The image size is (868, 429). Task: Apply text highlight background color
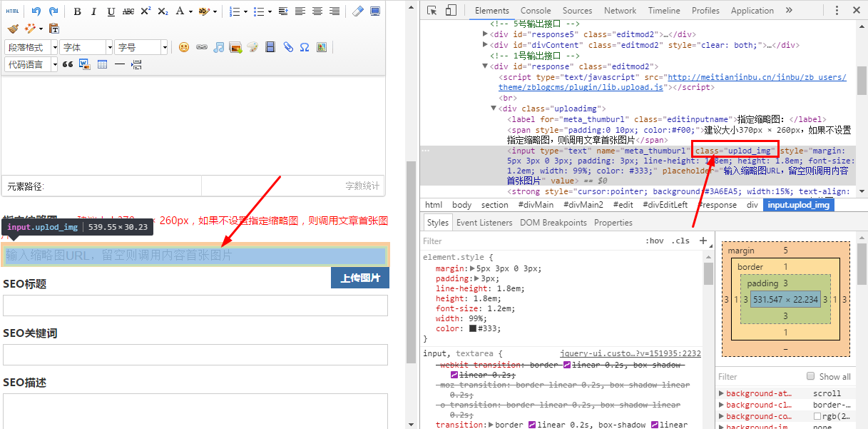(204, 11)
